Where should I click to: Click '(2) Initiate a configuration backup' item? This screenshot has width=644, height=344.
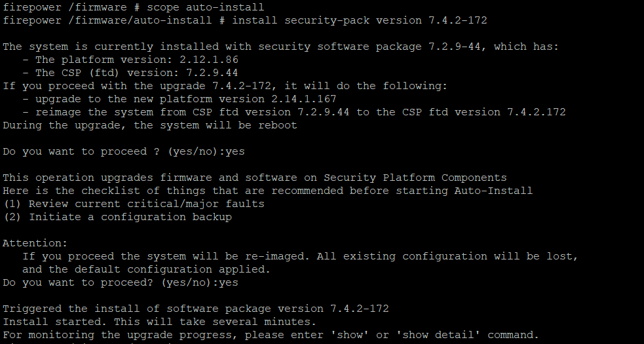pos(117,218)
